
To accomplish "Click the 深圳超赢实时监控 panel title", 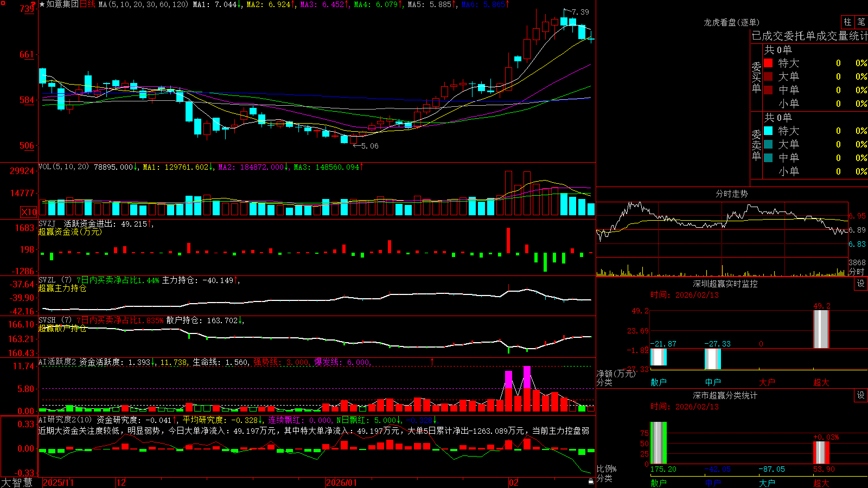I will click(725, 284).
